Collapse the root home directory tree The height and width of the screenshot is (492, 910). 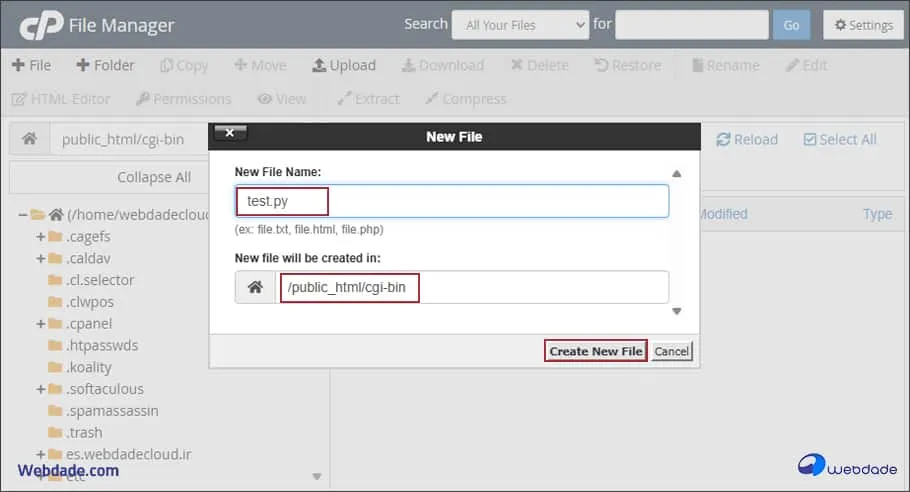click(23, 214)
